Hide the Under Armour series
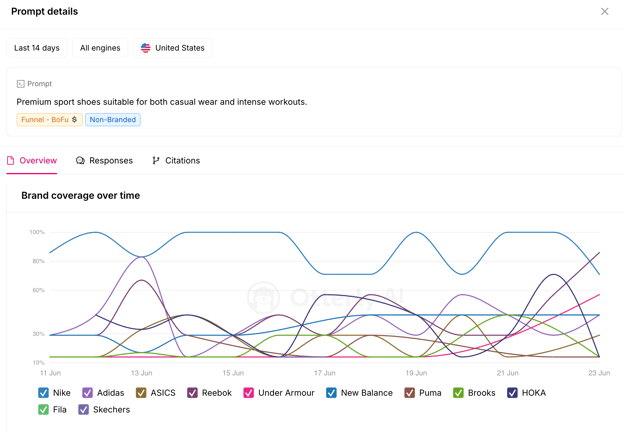The image size is (624, 446). 249,393
